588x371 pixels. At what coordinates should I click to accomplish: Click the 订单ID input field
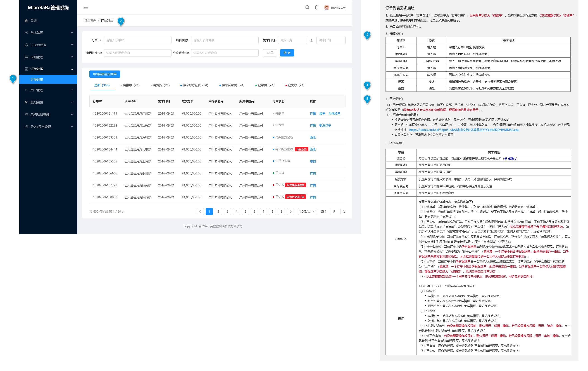click(137, 40)
